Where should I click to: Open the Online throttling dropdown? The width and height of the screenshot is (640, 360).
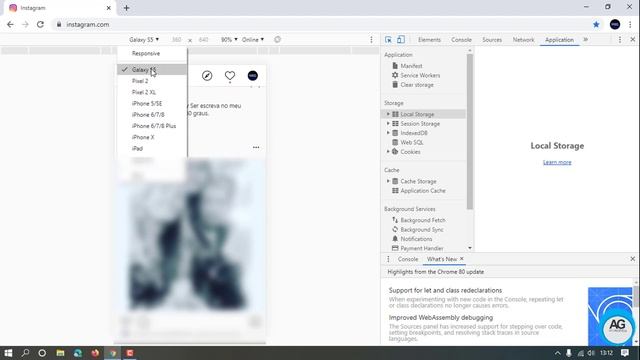(253, 40)
